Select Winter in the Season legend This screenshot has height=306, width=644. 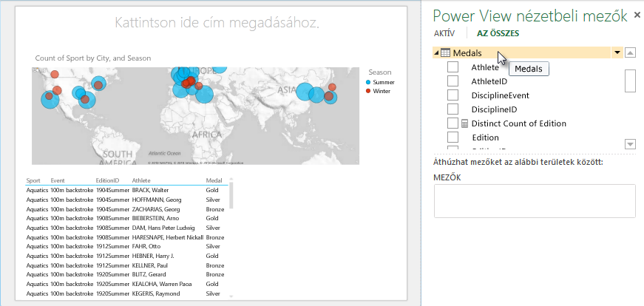[378, 91]
